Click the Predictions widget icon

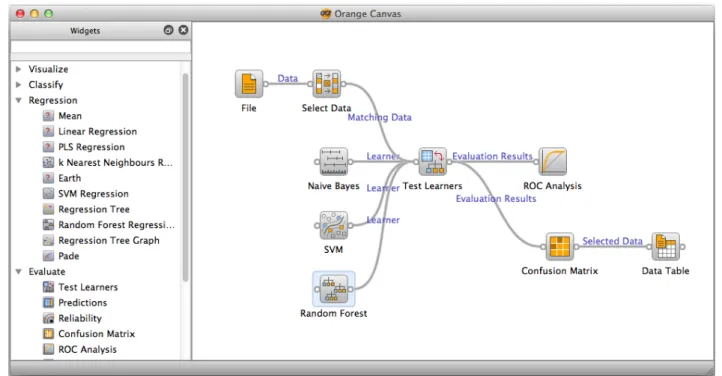[x=48, y=302]
